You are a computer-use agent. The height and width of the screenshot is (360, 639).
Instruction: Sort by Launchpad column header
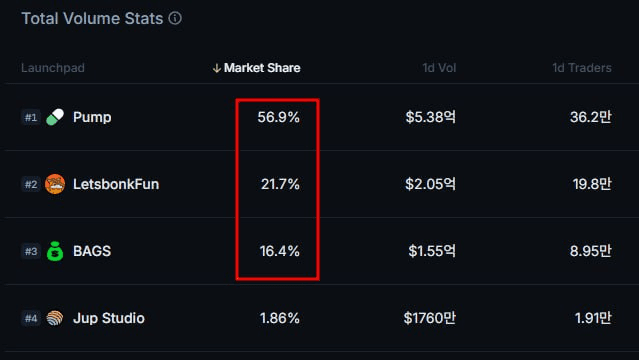tap(53, 68)
